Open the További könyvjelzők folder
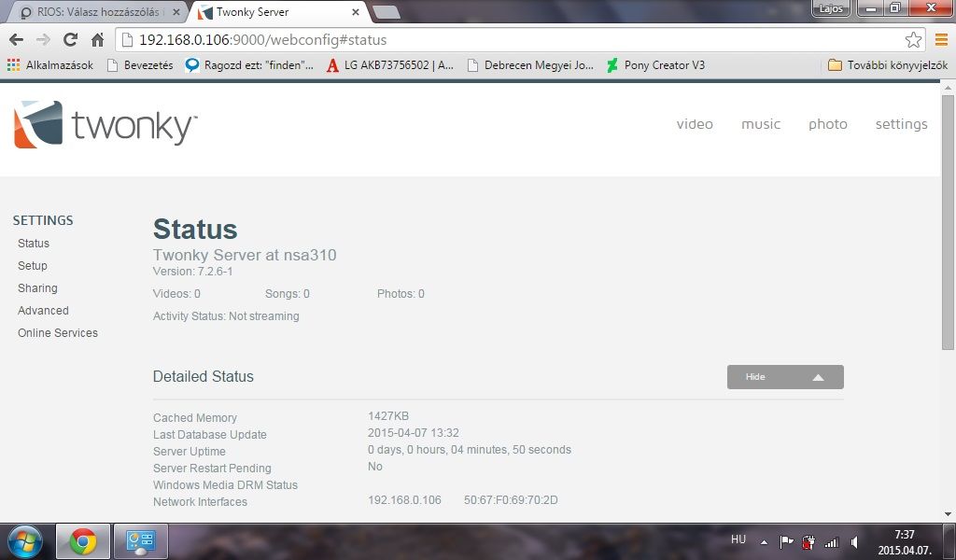Image resolution: width=956 pixels, height=560 pixels. 888,65
